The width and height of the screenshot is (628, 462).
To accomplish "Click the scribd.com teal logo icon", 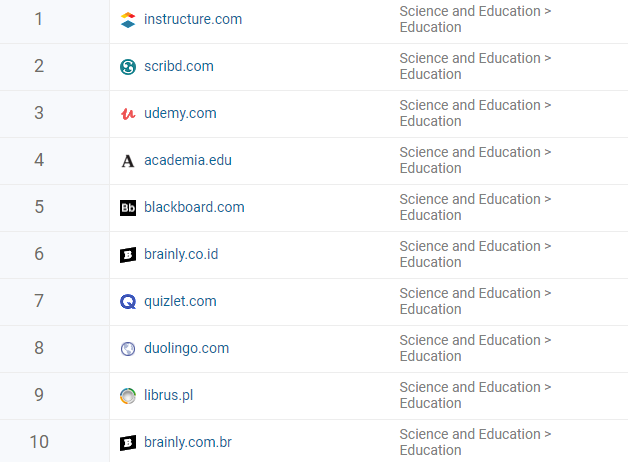I will click(128, 67).
